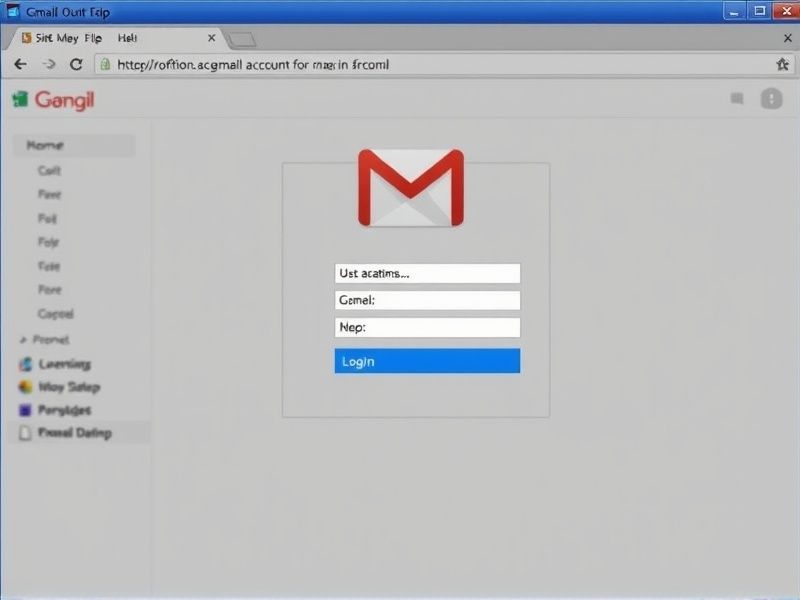Viewport: 800px width, 600px height.
Task: Select the Home item in sidebar
Action: coord(74,145)
